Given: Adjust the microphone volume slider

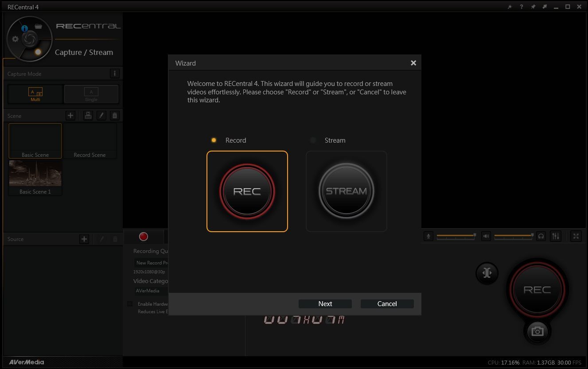Looking at the screenshot, I should click(x=456, y=236).
